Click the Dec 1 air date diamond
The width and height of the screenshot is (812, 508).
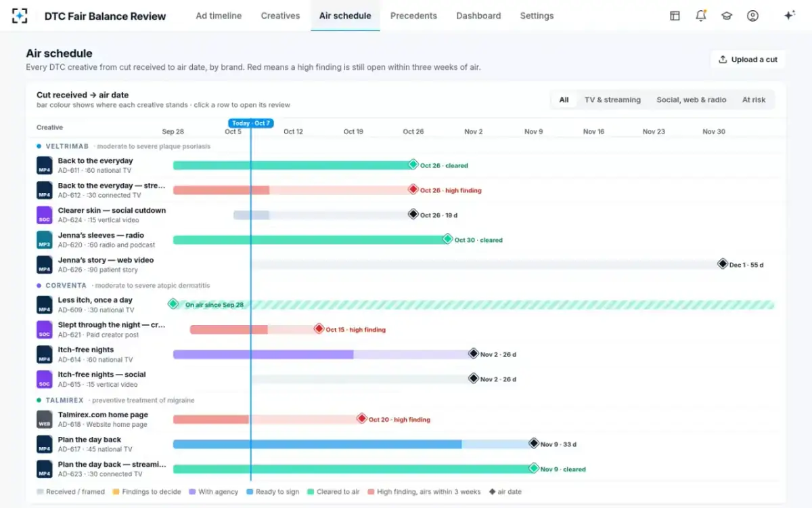tap(723, 264)
